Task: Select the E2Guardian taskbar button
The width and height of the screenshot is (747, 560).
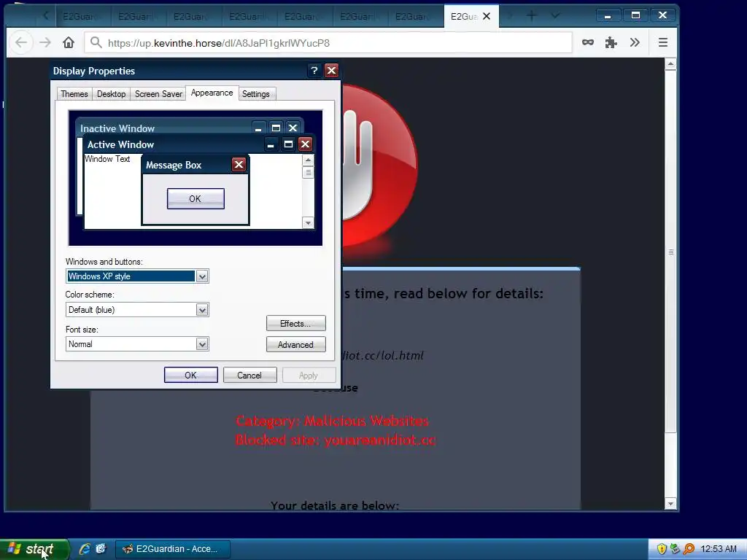Action: 173,549
